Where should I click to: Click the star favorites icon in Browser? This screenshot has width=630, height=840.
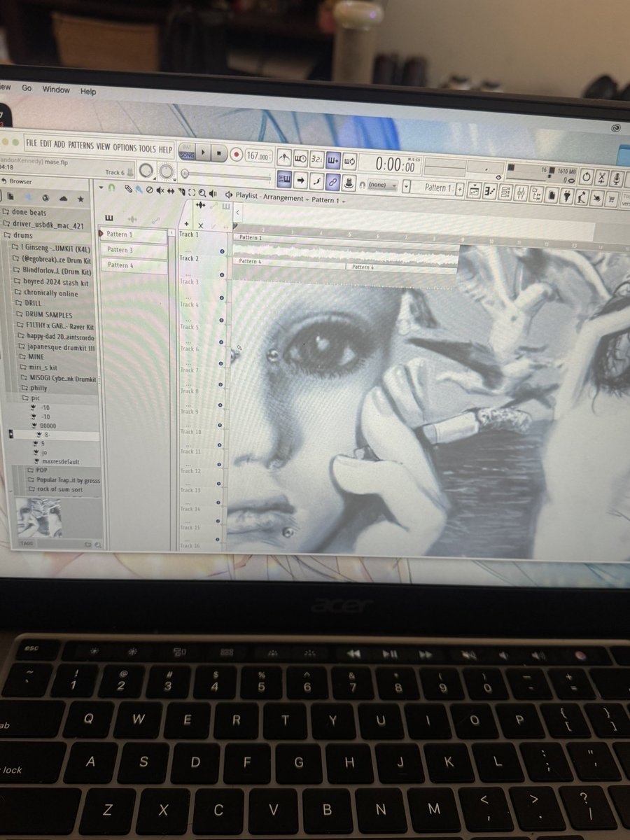pyautogui.click(x=80, y=199)
